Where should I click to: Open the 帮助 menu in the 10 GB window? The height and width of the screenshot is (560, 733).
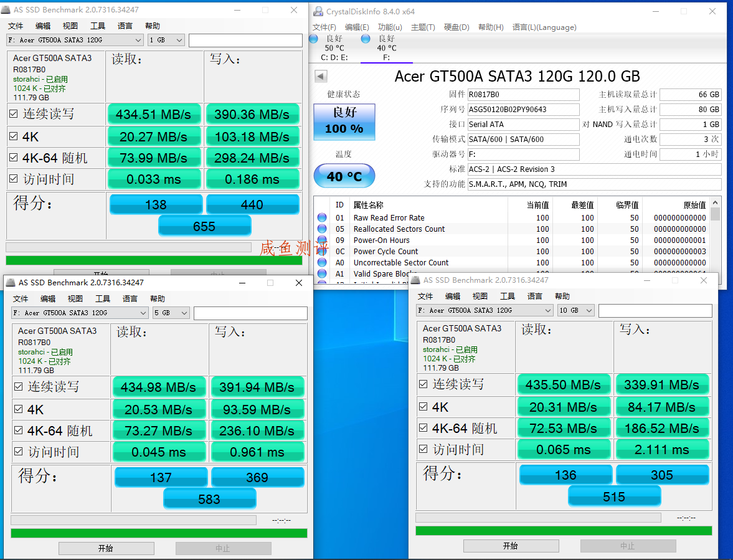562,297
